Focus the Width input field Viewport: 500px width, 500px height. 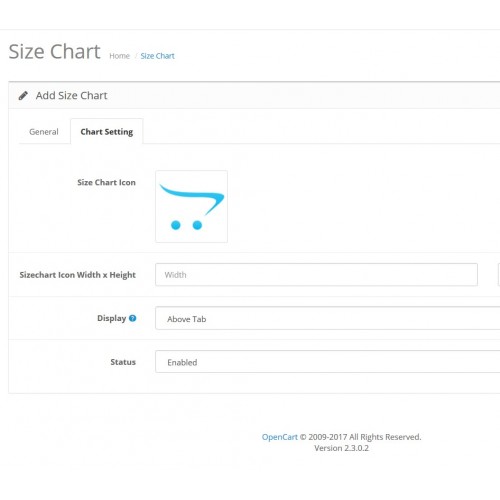(316, 275)
